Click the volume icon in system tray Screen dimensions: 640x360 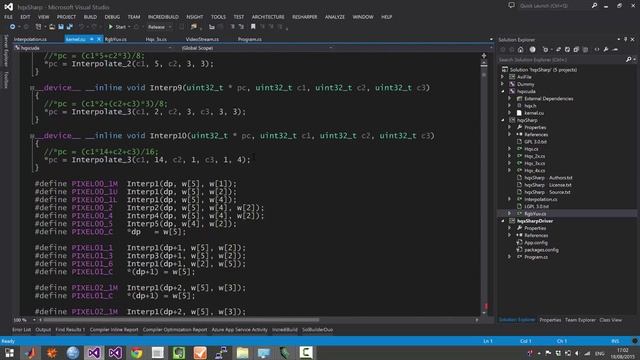point(577,353)
